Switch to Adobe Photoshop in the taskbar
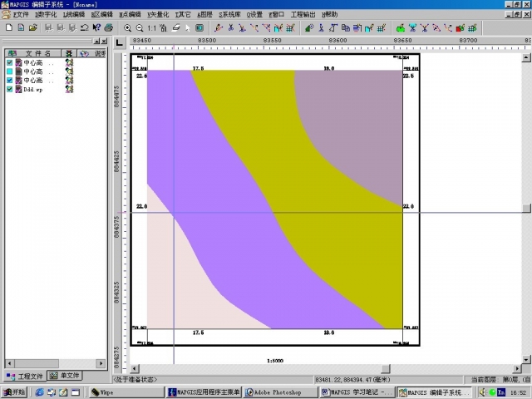 pyautogui.click(x=277, y=392)
